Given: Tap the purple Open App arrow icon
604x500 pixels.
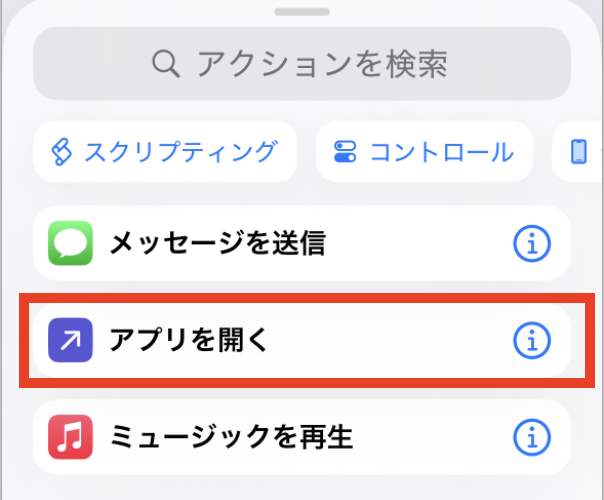Looking at the screenshot, I should pyautogui.click(x=70, y=340).
